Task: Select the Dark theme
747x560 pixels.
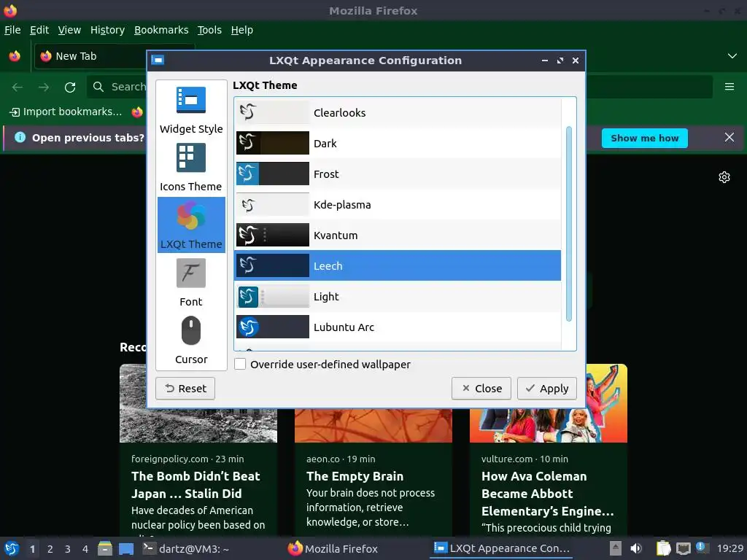Action: tap(398, 144)
